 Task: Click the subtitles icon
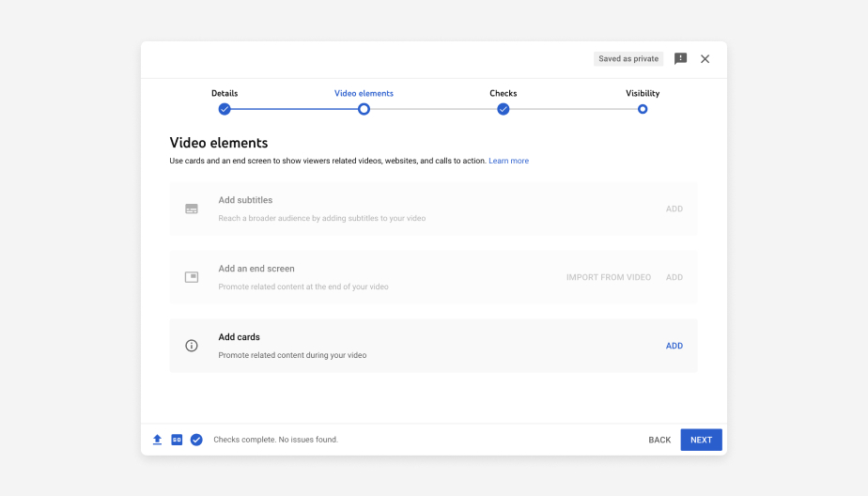[192, 209]
